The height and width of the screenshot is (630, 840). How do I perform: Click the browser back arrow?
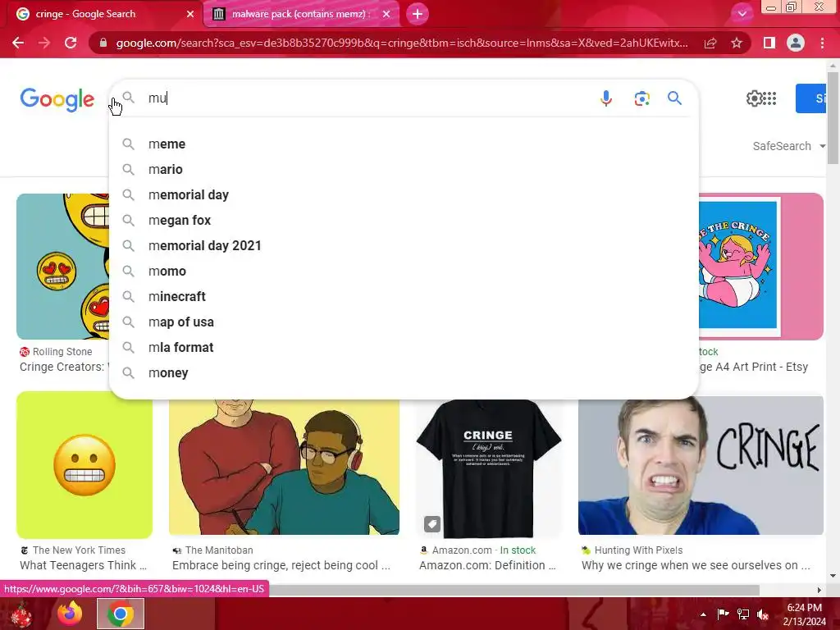(18, 43)
